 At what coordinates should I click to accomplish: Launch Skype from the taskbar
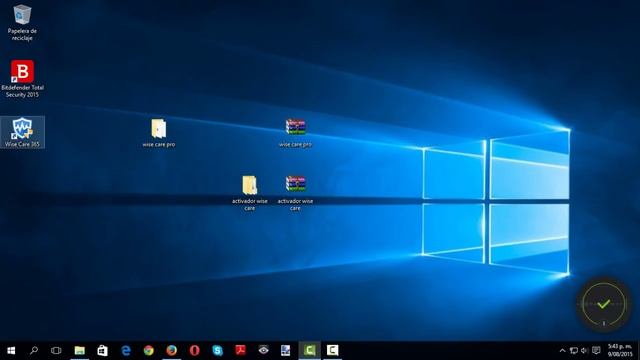click(x=218, y=351)
